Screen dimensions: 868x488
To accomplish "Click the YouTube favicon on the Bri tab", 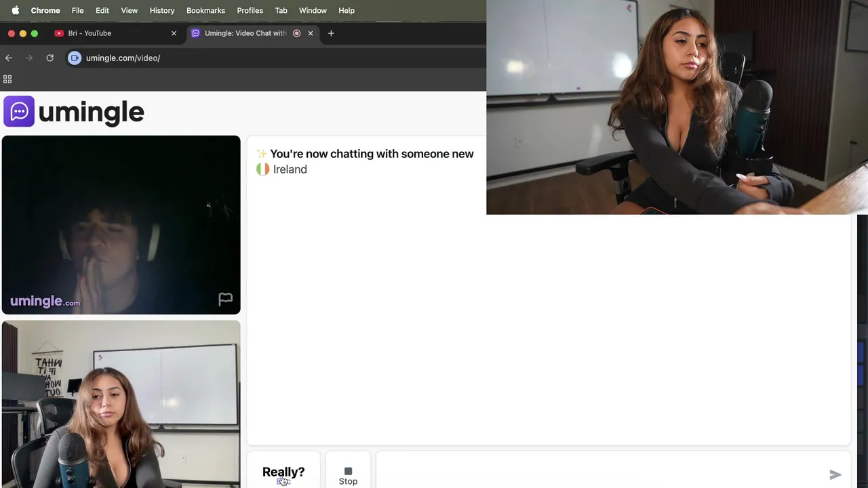I will (x=59, y=33).
